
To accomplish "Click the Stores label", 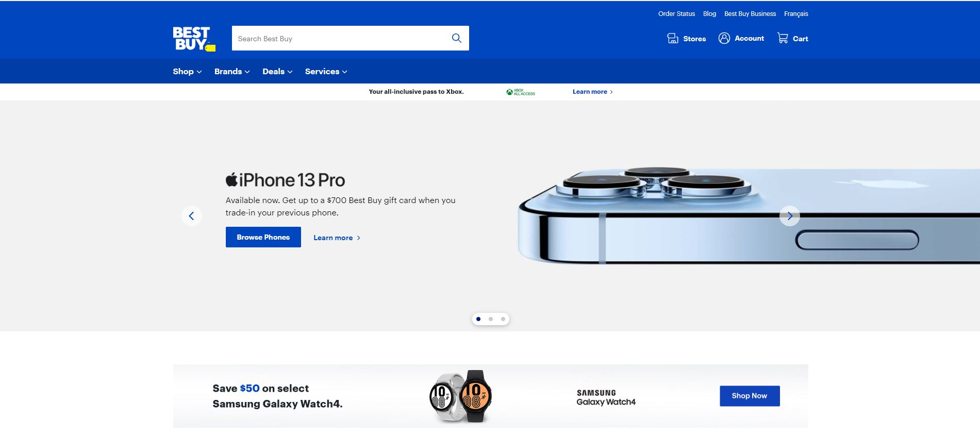I will (694, 39).
